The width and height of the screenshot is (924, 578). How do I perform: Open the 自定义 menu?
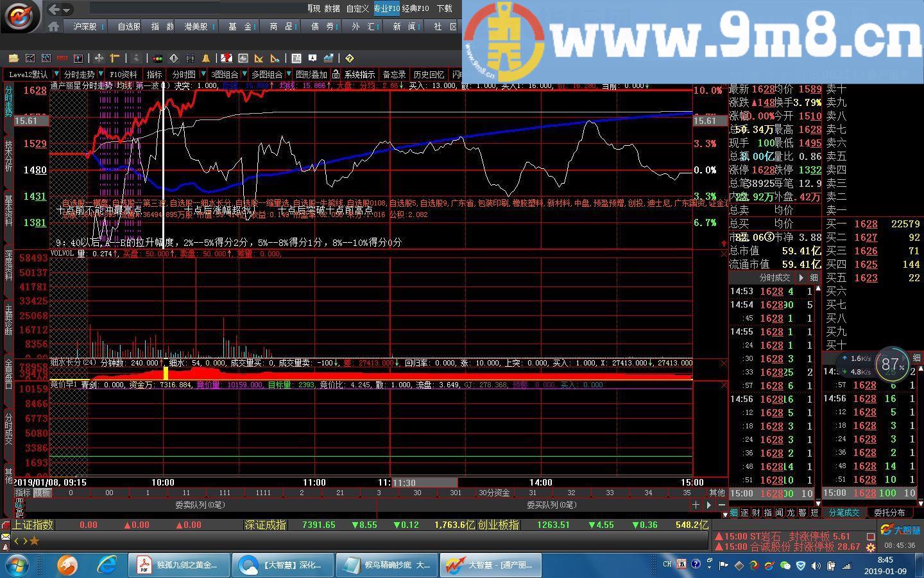357,8
